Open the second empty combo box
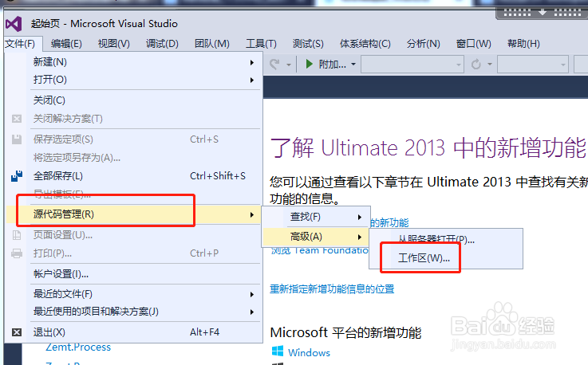This screenshot has height=365, width=588. [533, 65]
